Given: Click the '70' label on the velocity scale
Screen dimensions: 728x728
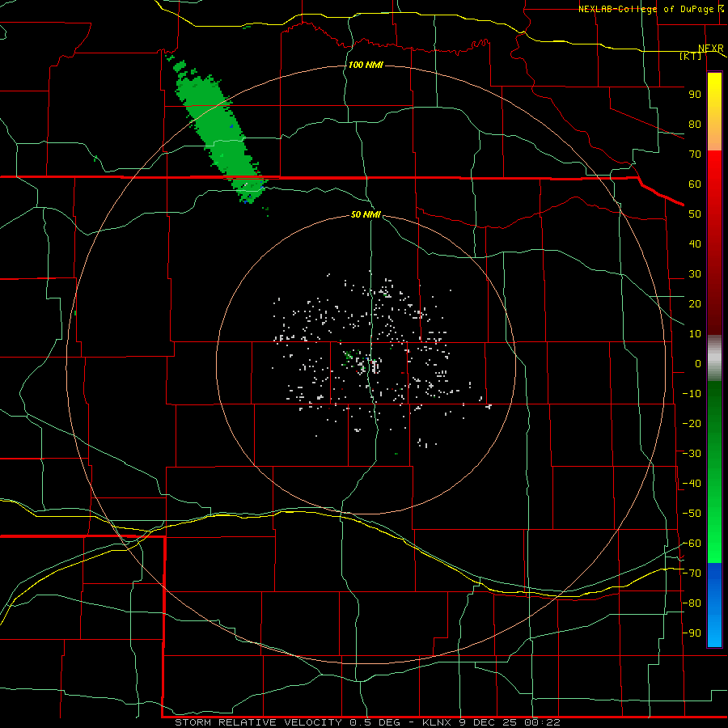Looking at the screenshot, I should pos(695,154).
